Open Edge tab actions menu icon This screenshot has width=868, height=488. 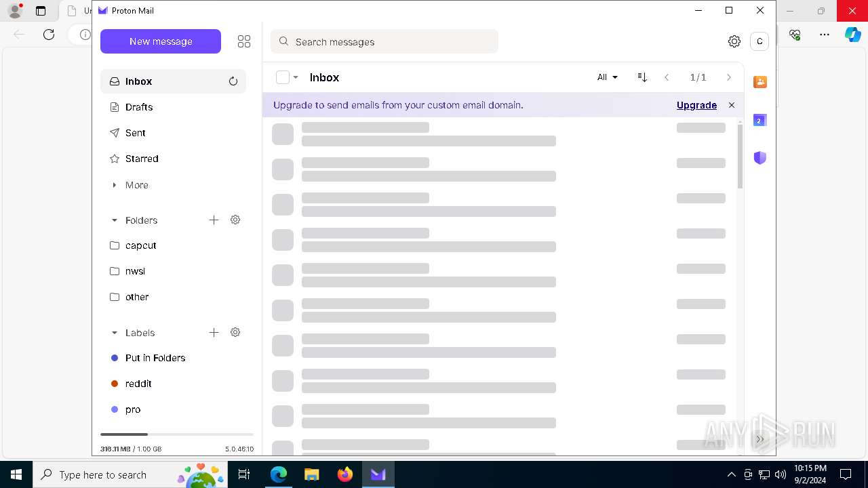[41, 11]
